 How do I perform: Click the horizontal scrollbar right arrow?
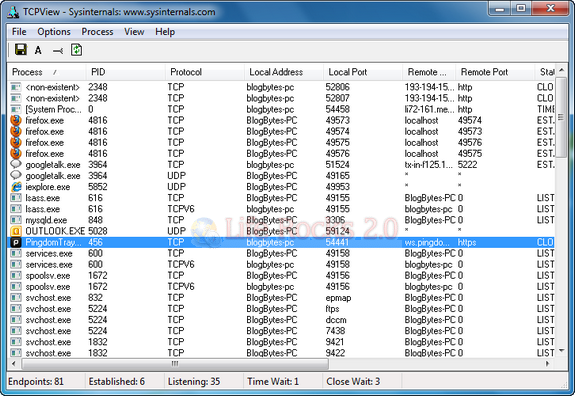click(x=547, y=364)
